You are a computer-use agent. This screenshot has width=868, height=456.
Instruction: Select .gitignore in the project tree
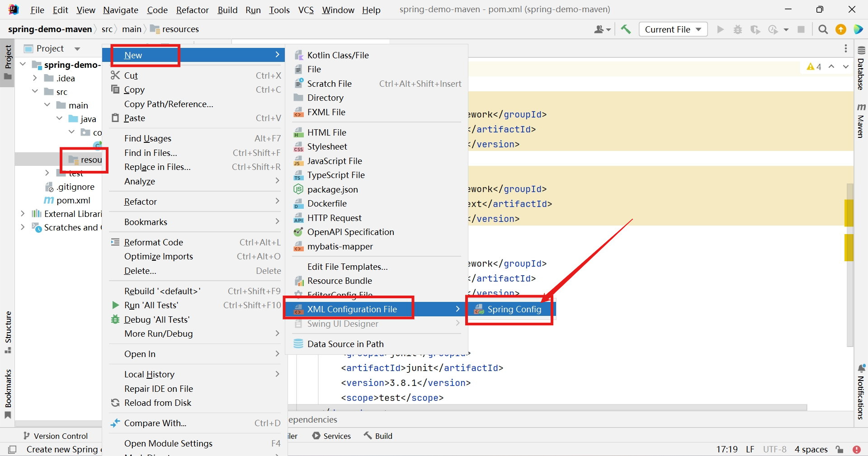point(70,187)
